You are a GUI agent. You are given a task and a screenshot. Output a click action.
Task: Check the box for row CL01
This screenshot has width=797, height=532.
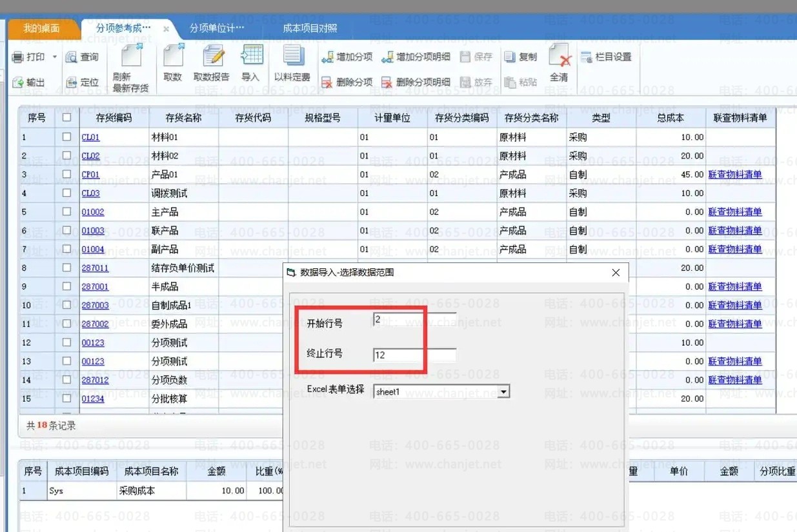(66, 137)
